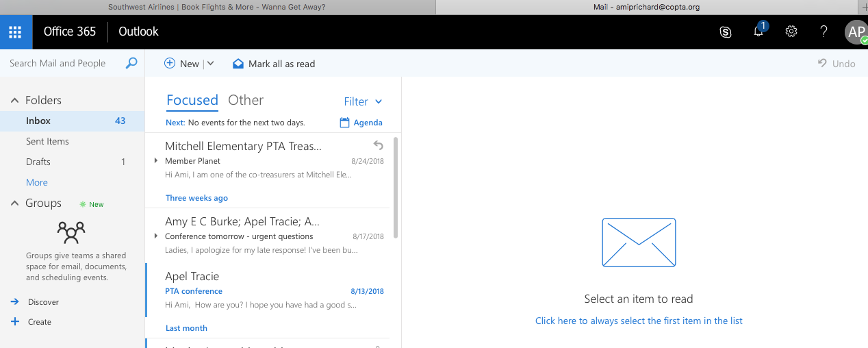
Task: Open the Amy E C Burke email
Action: tap(267, 235)
